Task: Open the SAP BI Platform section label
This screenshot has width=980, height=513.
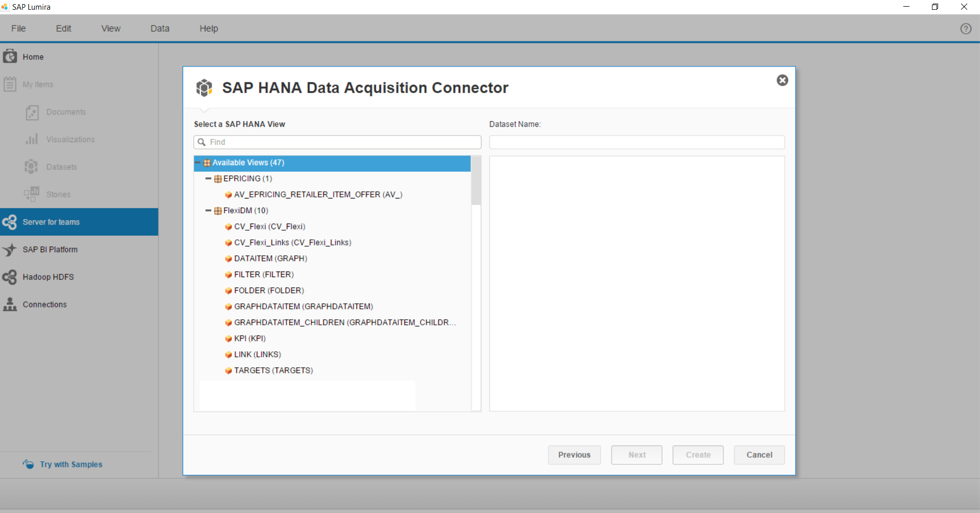Action: (x=50, y=250)
